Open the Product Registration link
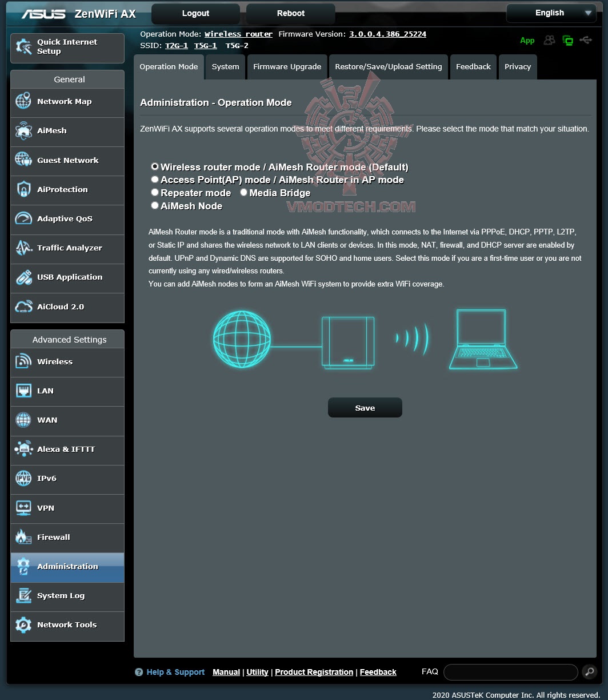This screenshot has width=608, height=700. [x=314, y=672]
